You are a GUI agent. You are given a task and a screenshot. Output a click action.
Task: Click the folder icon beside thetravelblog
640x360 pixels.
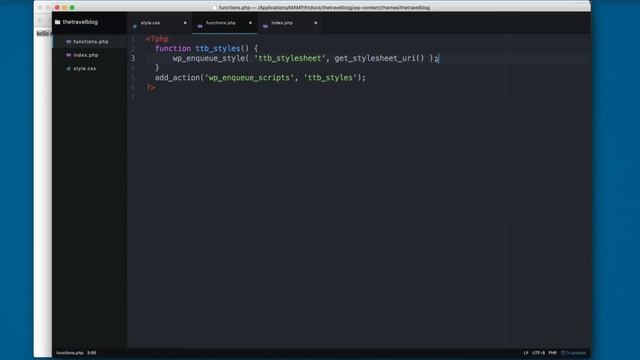pyautogui.click(x=58, y=22)
